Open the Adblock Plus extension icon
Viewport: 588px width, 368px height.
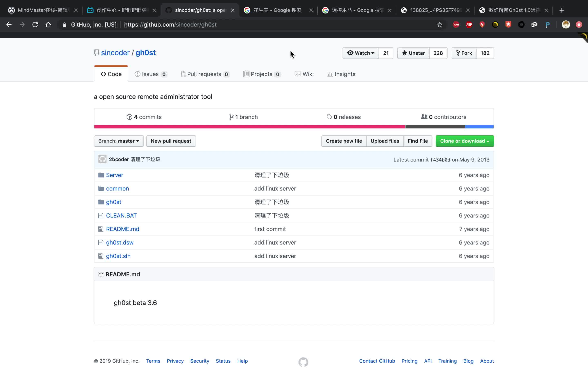[469, 25]
